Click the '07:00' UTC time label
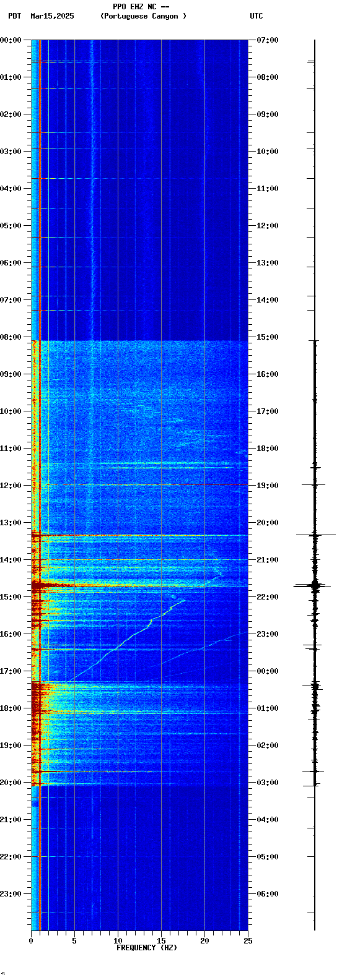Viewport: 342px width, 980px height. point(268,40)
